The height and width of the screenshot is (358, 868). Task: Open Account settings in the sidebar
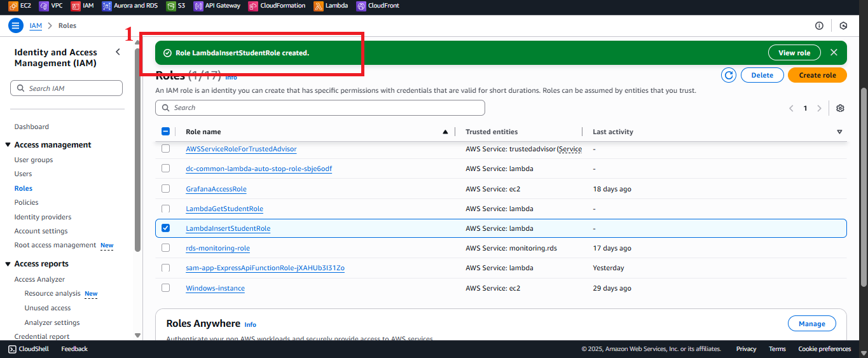point(41,231)
